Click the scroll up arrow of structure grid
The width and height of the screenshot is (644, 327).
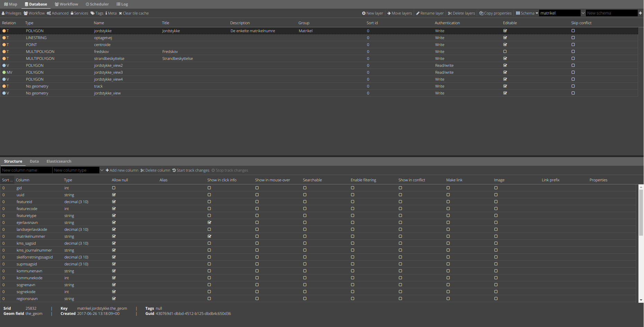coord(641,187)
